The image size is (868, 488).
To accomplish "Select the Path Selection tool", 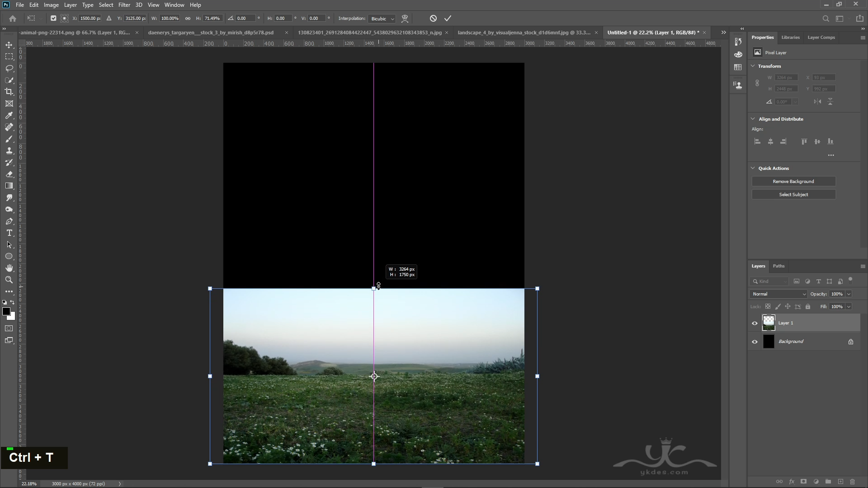I will click(x=9, y=244).
